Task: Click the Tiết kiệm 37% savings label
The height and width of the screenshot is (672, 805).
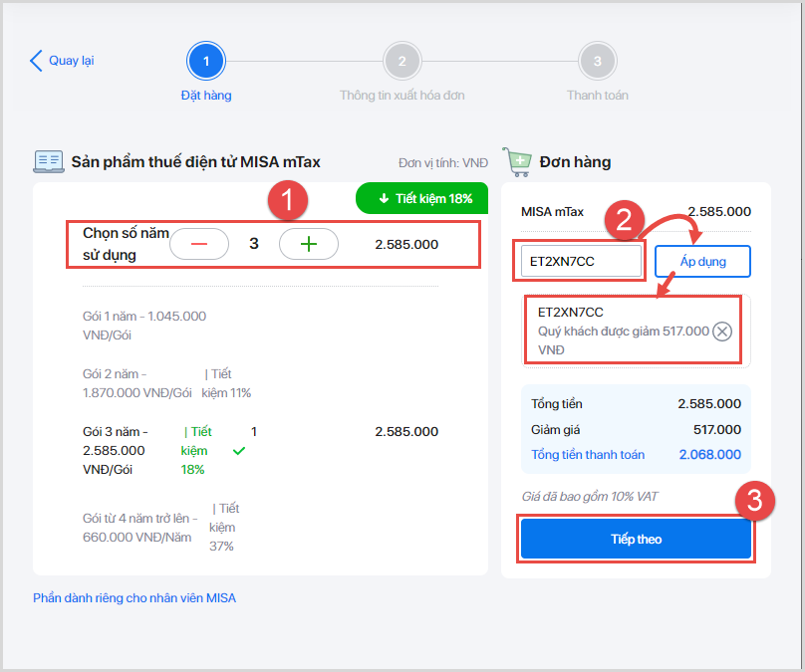Action: pos(224,527)
